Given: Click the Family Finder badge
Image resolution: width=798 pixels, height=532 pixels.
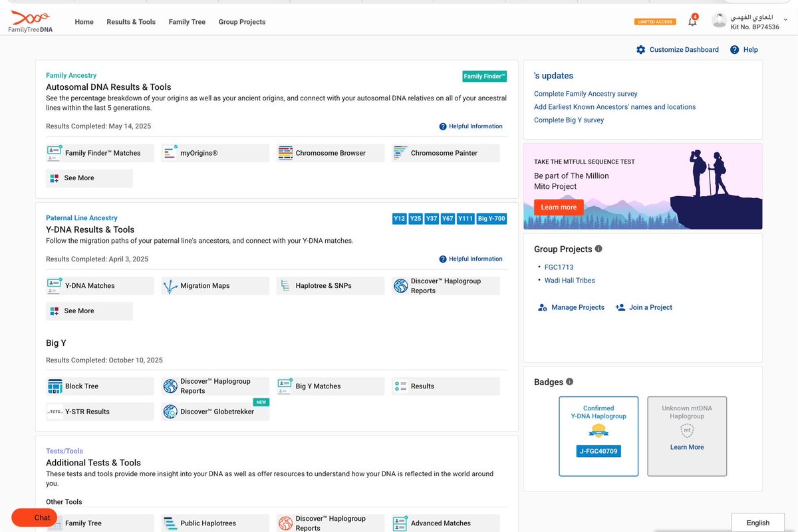Looking at the screenshot, I should 485,76.
